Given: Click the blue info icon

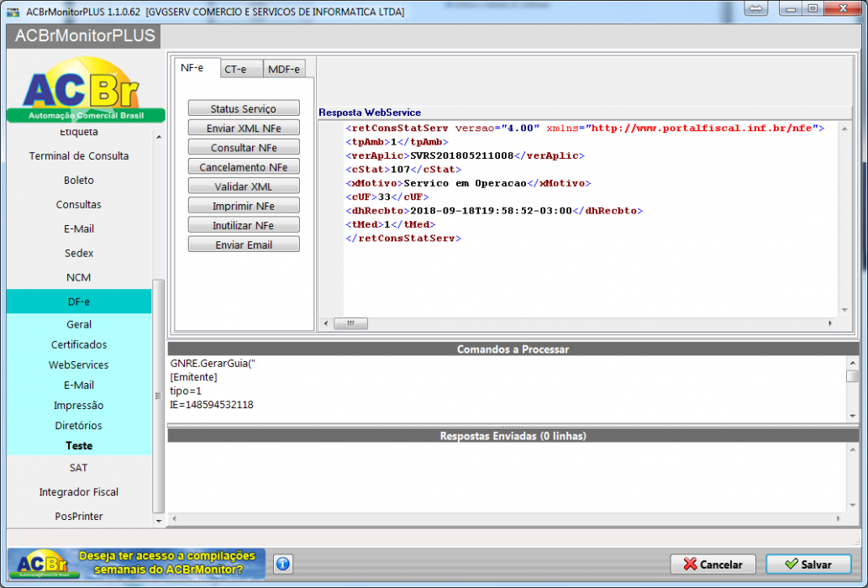Looking at the screenshot, I should (283, 564).
